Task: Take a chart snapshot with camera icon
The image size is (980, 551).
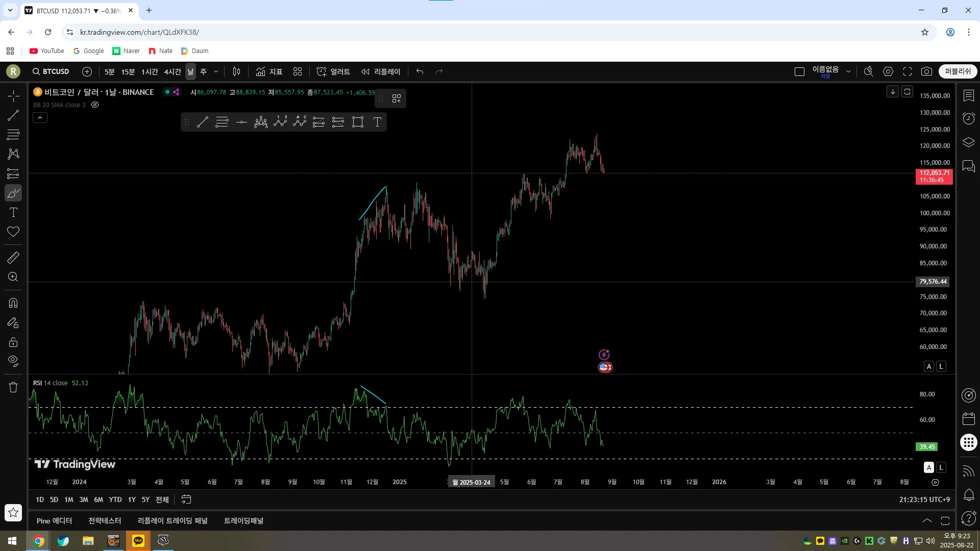Action: pyautogui.click(x=926, y=71)
